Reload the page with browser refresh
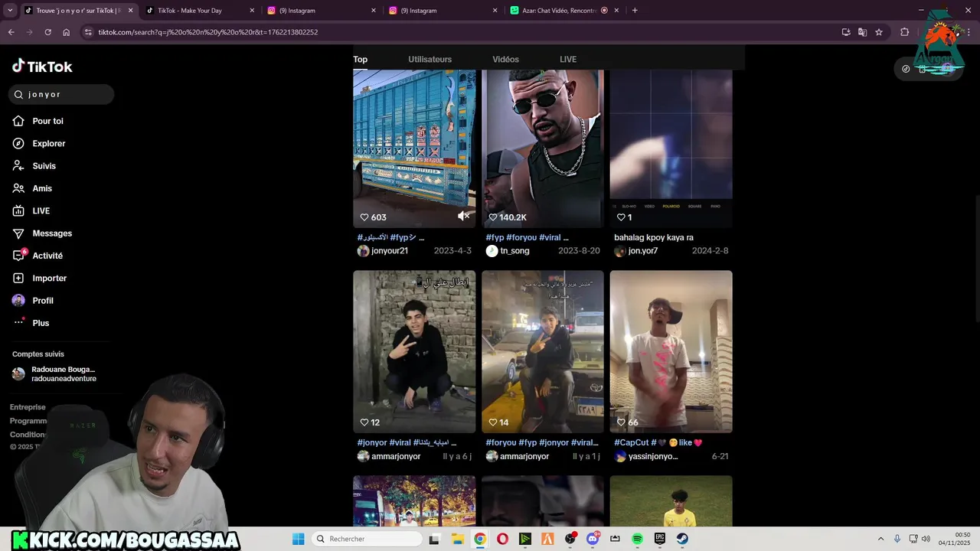Image resolution: width=980 pixels, height=551 pixels. click(x=47, y=32)
